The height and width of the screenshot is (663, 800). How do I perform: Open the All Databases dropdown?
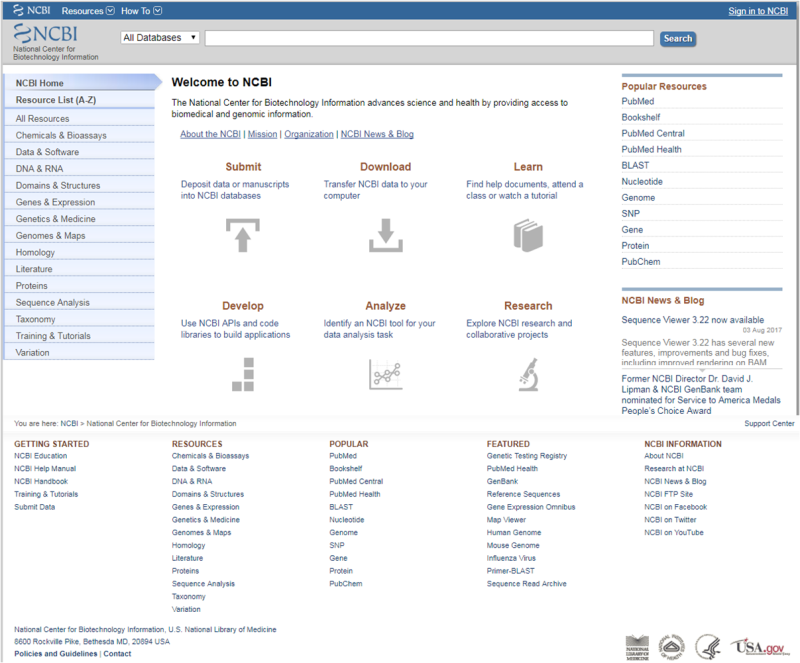pyautogui.click(x=160, y=38)
